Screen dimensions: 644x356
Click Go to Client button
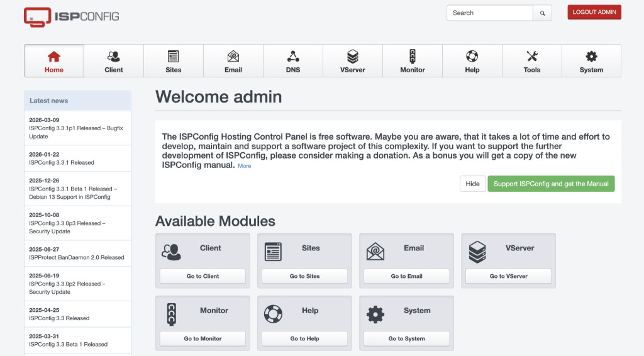coord(203,276)
